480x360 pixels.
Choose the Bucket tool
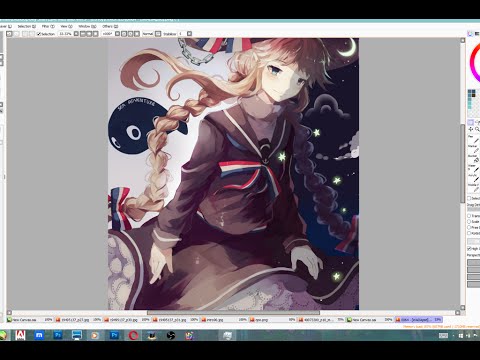pyautogui.click(x=474, y=159)
